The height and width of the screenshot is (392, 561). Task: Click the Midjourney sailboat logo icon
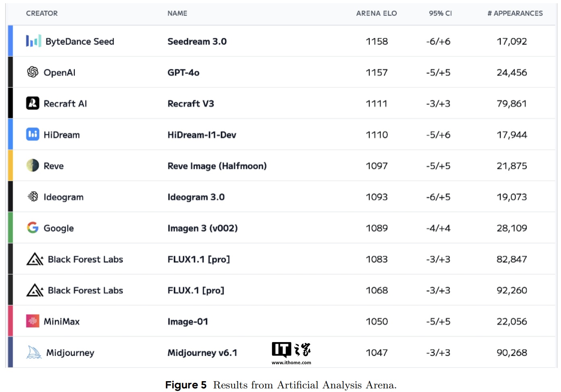click(x=34, y=352)
